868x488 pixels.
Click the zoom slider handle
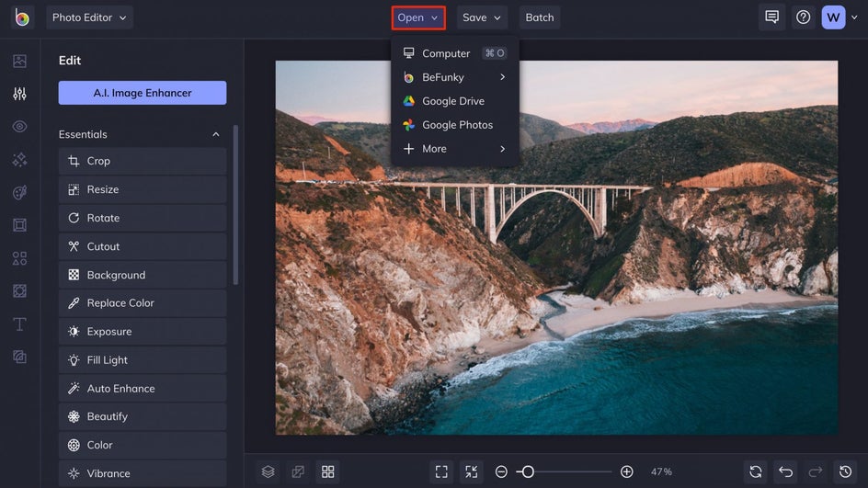point(527,471)
